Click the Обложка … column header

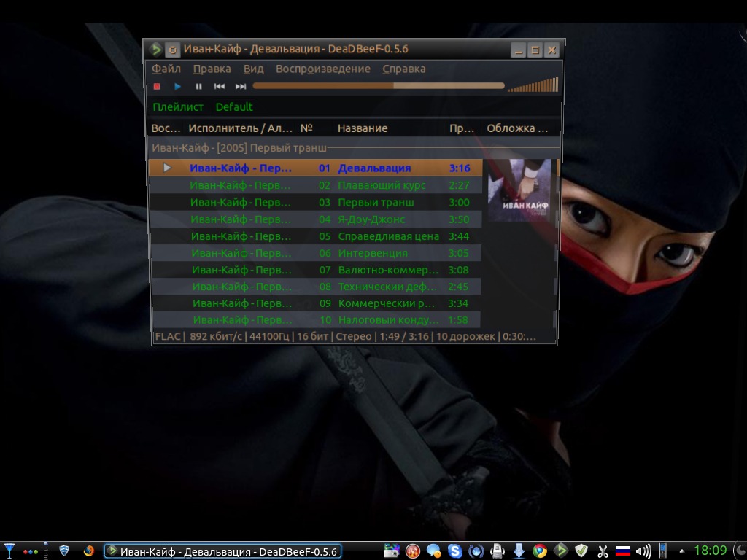(517, 128)
